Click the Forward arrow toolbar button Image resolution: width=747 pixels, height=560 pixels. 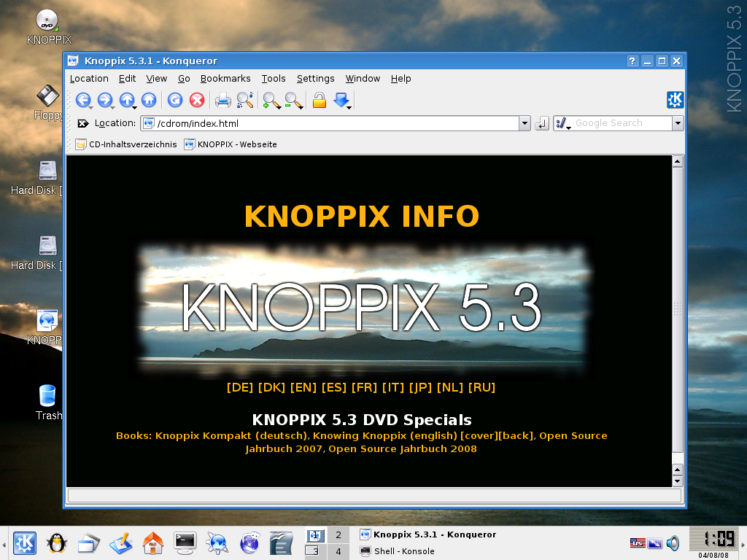[x=105, y=100]
